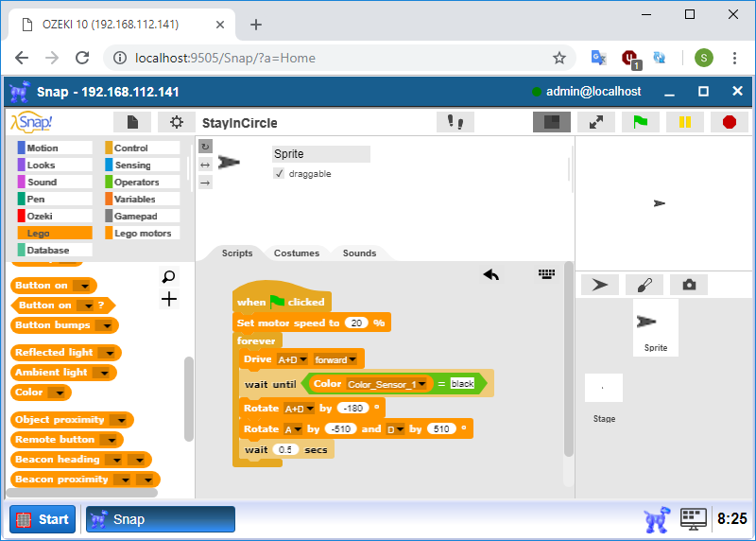Open A+D dropdown in Rotate by -180 block
This screenshot has width=756, height=541.
pyautogui.click(x=311, y=409)
